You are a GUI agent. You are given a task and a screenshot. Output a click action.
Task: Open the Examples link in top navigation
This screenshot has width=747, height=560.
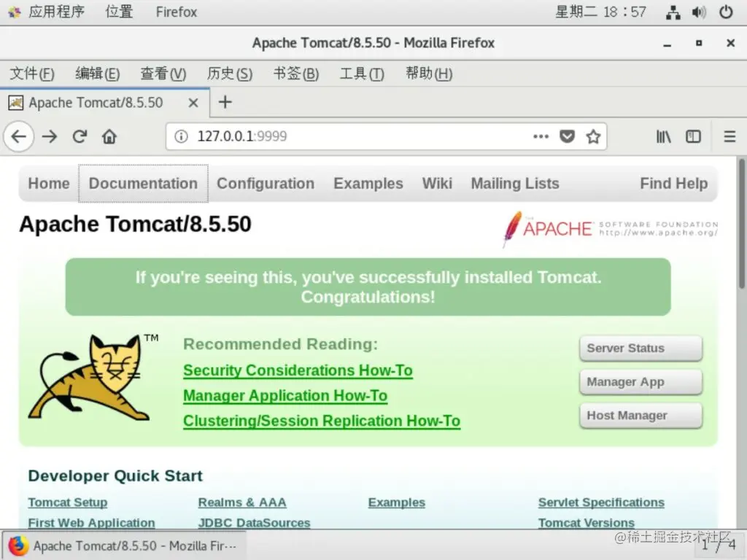(368, 183)
